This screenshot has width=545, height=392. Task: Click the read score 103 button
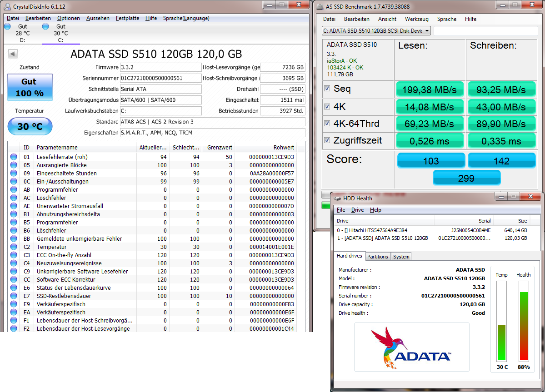point(431,161)
